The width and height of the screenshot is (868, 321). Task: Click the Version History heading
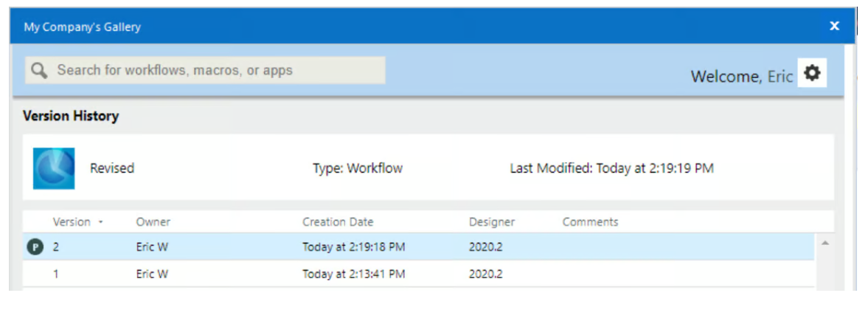(71, 117)
